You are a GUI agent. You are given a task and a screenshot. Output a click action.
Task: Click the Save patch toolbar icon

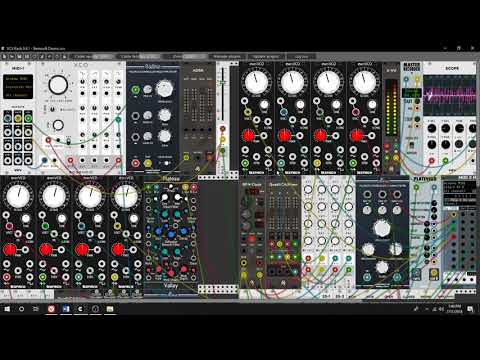pos(19,57)
